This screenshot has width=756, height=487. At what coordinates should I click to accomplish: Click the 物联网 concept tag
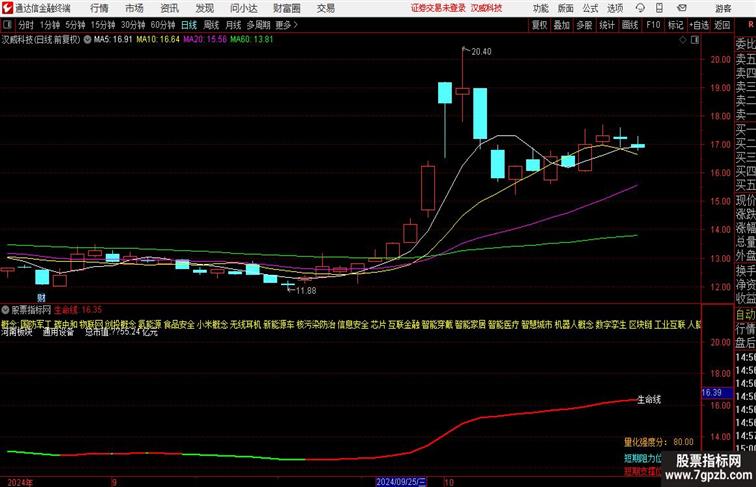[x=91, y=325]
